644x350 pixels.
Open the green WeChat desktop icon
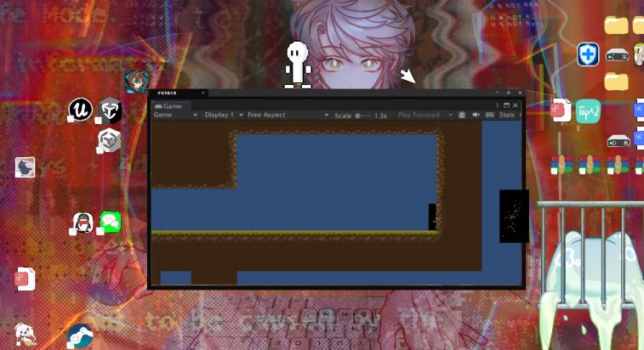[x=111, y=222]
